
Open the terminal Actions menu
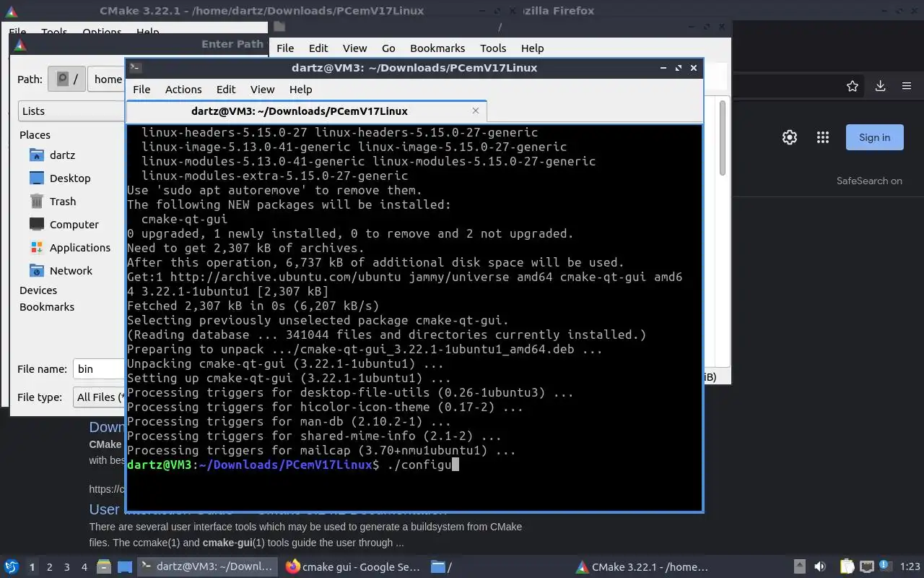pyautogui.click(x=183, y=89)
